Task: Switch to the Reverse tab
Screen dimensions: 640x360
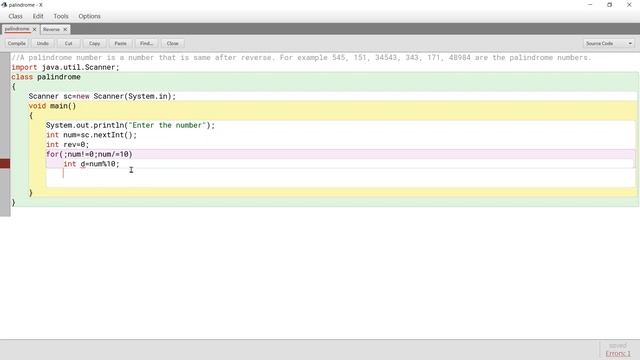Action: pos(51,29)
